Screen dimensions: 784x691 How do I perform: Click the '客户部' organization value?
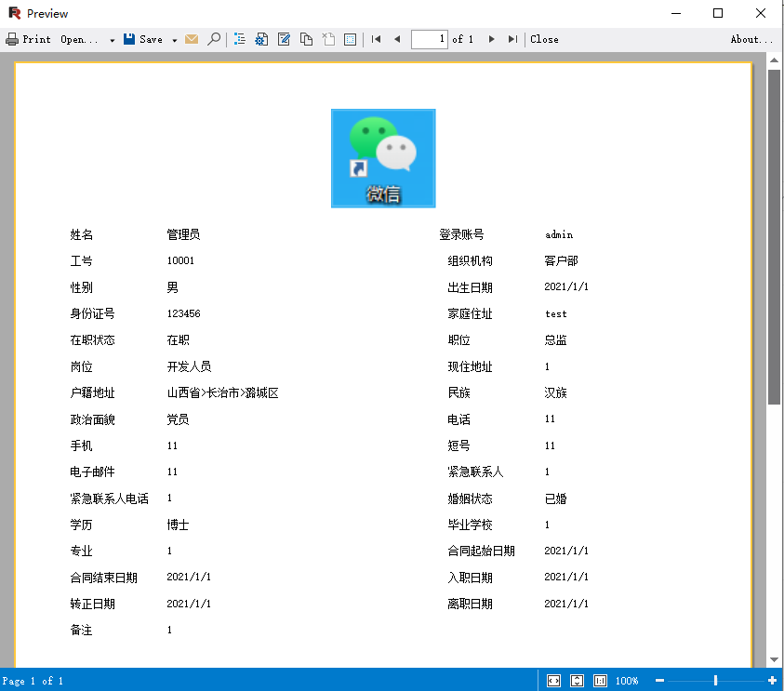(x=561, y=260)
